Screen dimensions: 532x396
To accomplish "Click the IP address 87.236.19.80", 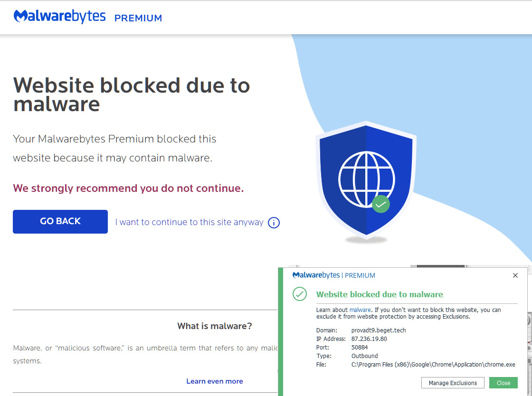I will point(369,339).
